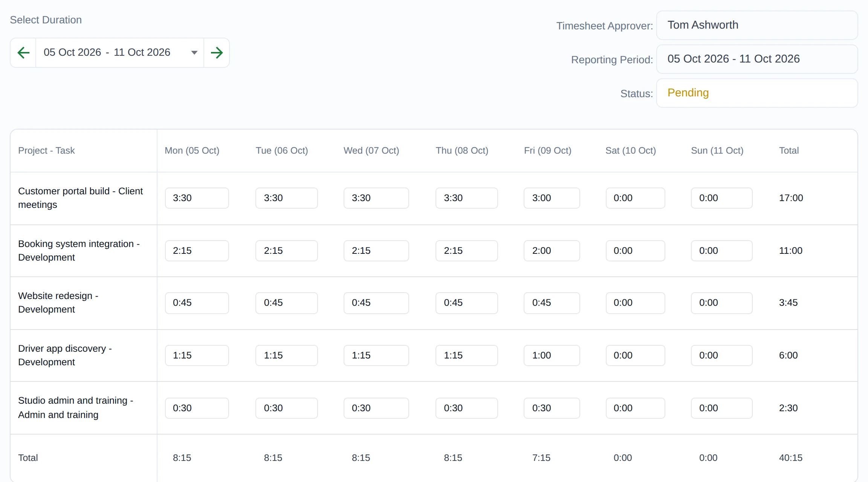This screenshot has height=482, width=868.
Task: Click the Friday daily total 7:15
Action: tap(541, 458)
